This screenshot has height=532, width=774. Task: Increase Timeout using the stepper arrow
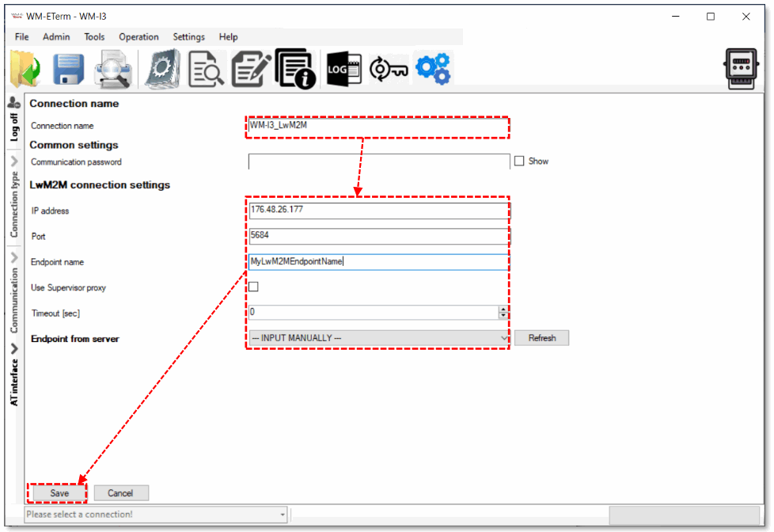coord(503,308)
